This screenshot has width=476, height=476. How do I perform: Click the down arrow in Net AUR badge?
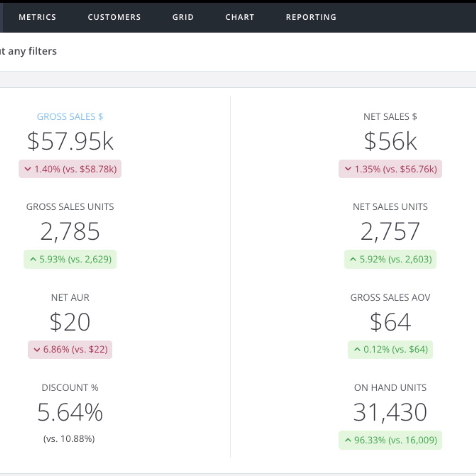[37, 350]
